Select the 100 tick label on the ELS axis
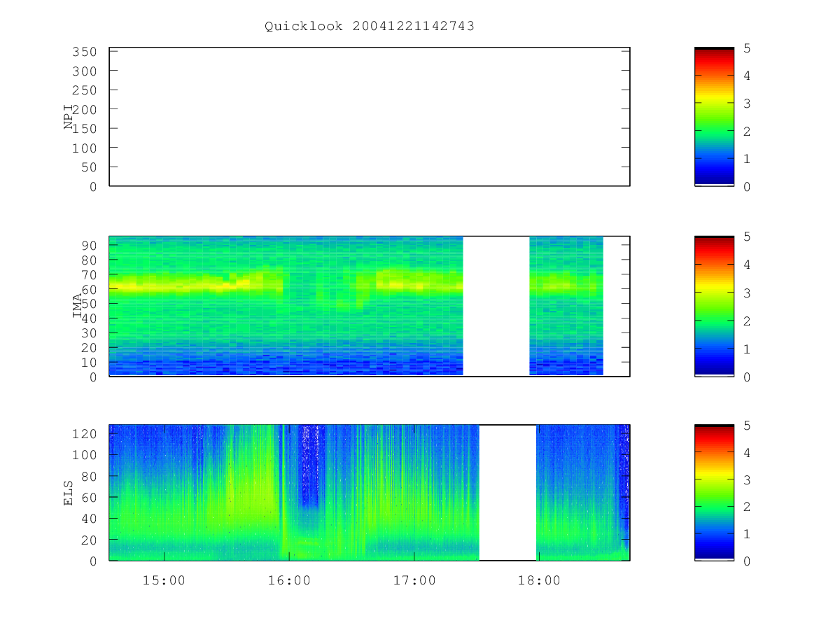The image size is (840, 630). (x=85, y=454)
